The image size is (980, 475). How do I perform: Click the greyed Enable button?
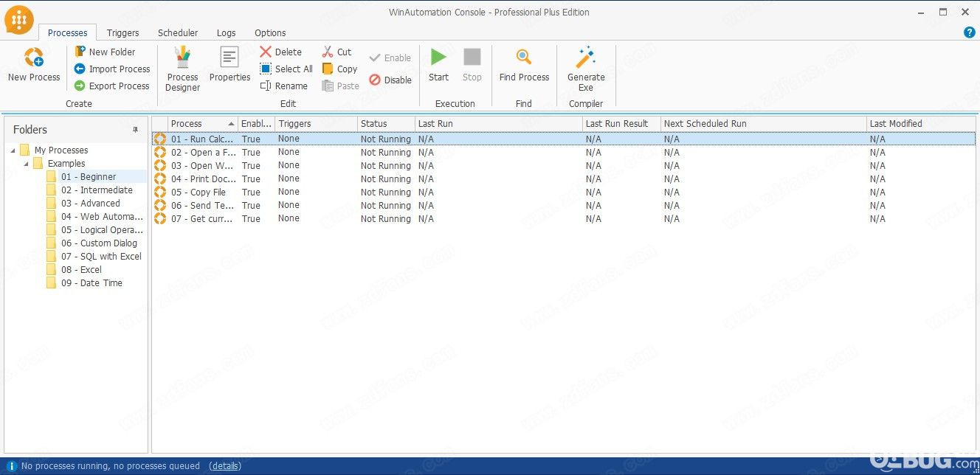[390, 58]
